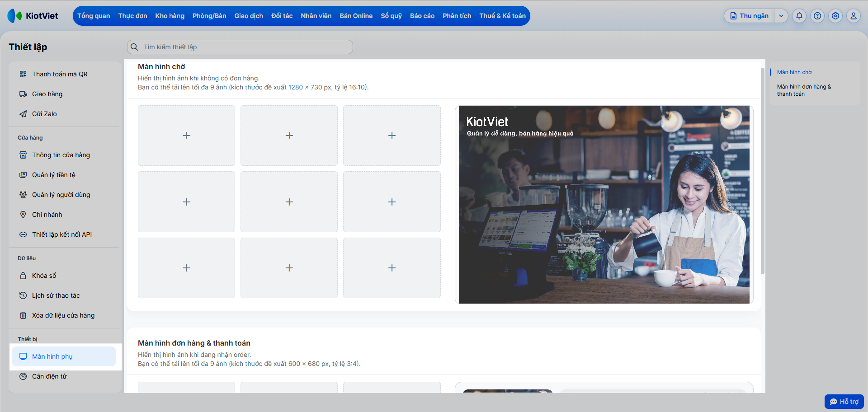
Task: Open the Sổ quỹ menu
Action: point(392,16)
